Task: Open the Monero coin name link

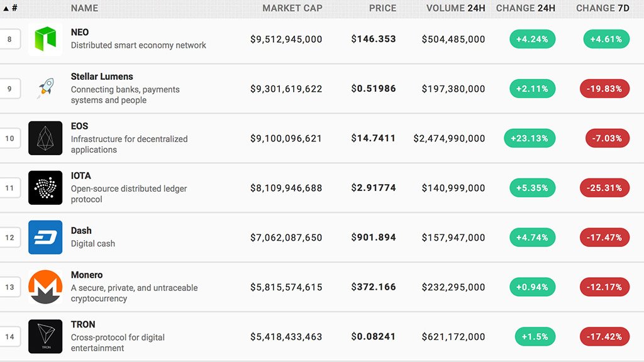Action: tap(87, 275)
